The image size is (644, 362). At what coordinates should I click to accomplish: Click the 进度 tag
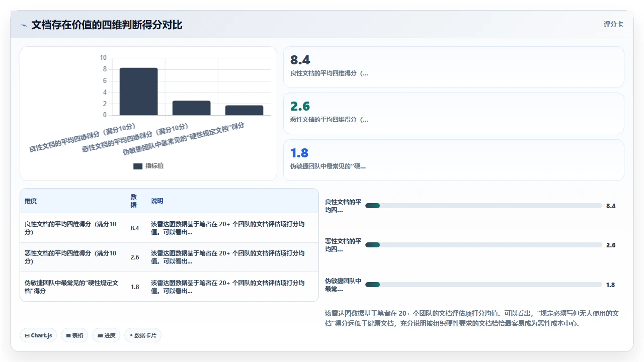click(106, 335)
